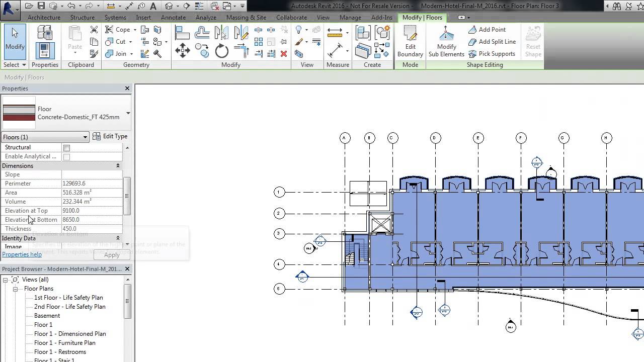Click the Save icon in quick access toolbar
The image size is (644, 362).
tap(41, 6)
